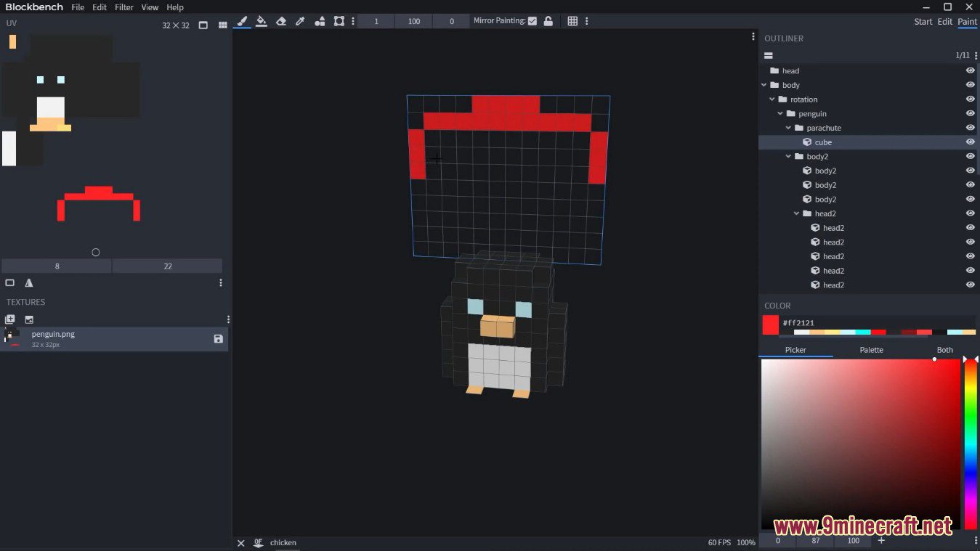Collapse the body2 group
The width and height of the screenshot is (980, 551).
coord(787,155)
